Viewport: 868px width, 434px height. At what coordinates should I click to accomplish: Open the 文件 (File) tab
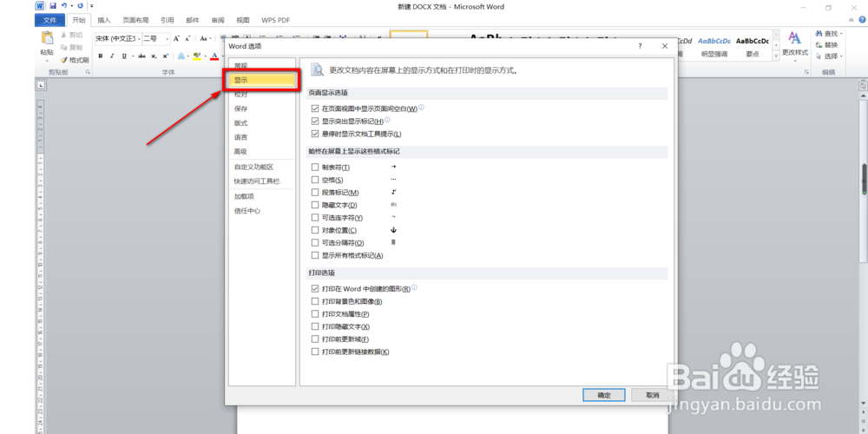coord(49,21)
